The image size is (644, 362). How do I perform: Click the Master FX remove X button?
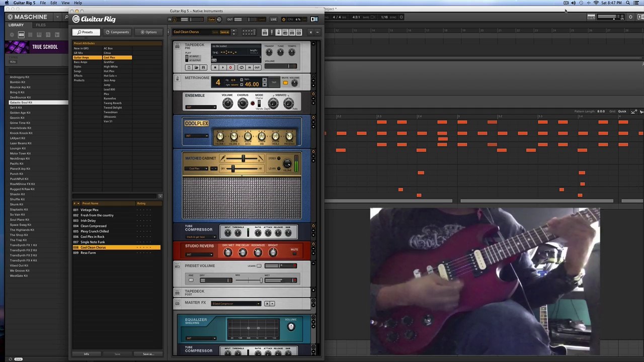tap(267, 304)
